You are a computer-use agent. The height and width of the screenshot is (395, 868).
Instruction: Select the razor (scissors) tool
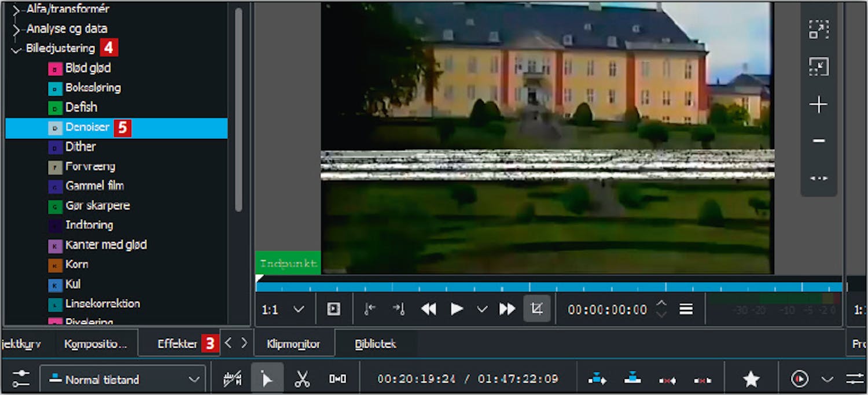tap(301, 379)
